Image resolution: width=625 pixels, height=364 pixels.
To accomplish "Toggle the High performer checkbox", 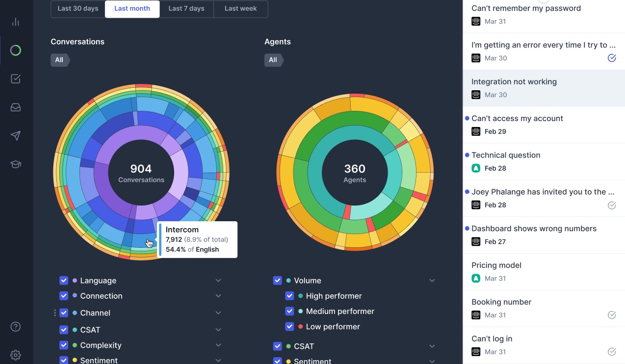I will (x=289, y=296).
